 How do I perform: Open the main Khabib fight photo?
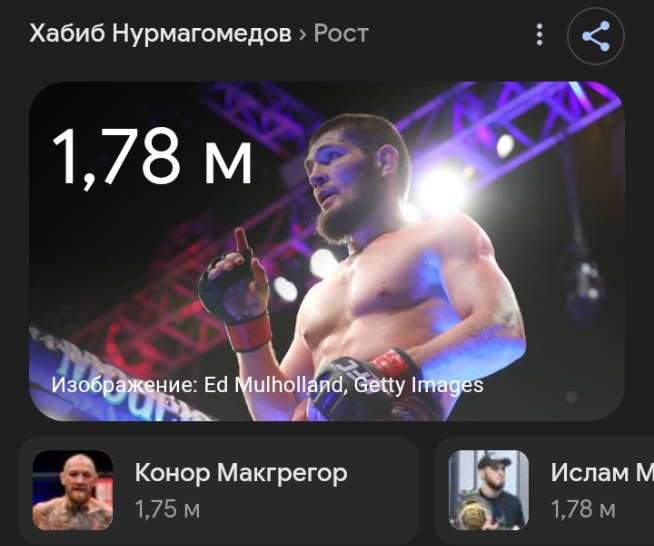327,251
